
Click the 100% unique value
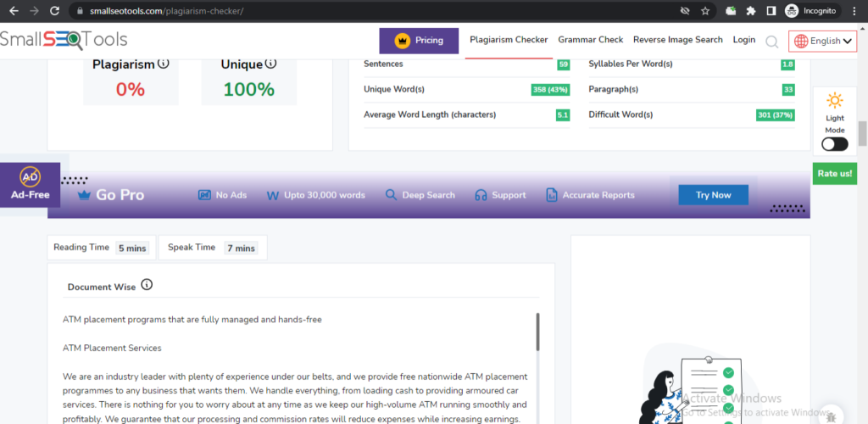click(x=249, y=89)
